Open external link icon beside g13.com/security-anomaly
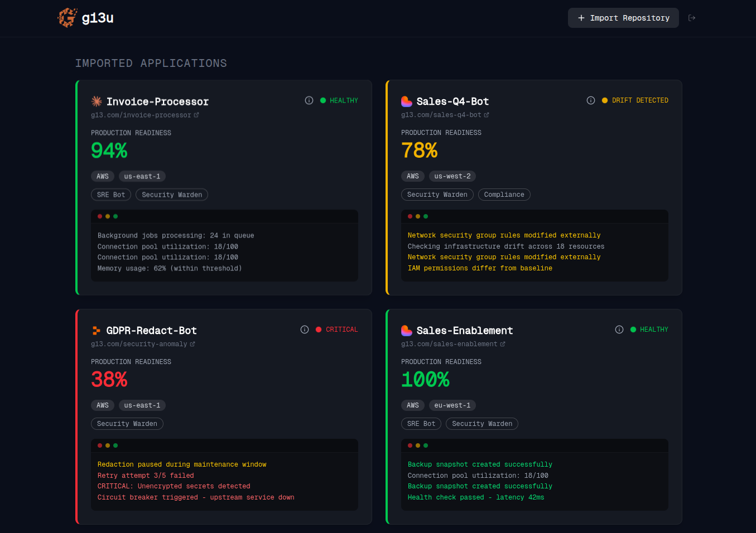Image resolution: width=756 pixels, height=533 pixels. point(192,344)
